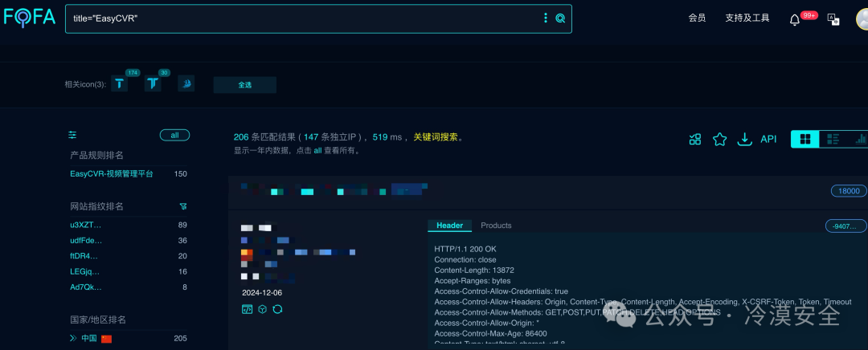Open the 会员 menu
Screen dimensions: 868x350
697,18
